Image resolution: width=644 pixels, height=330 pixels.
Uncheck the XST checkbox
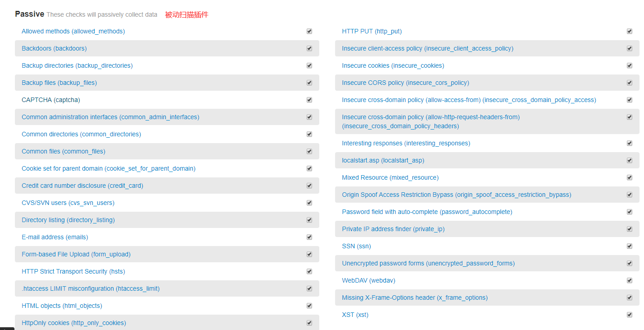(x=630, y=315)
